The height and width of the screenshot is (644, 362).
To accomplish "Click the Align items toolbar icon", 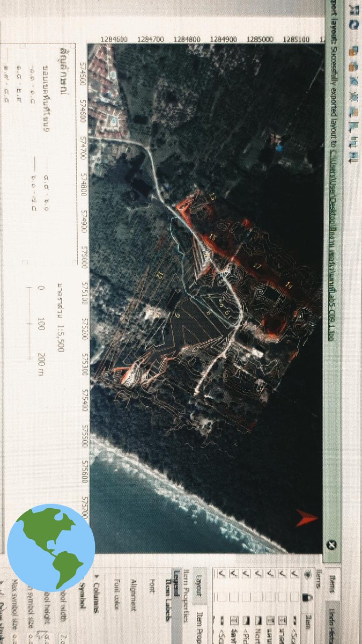I will point(353,127).
